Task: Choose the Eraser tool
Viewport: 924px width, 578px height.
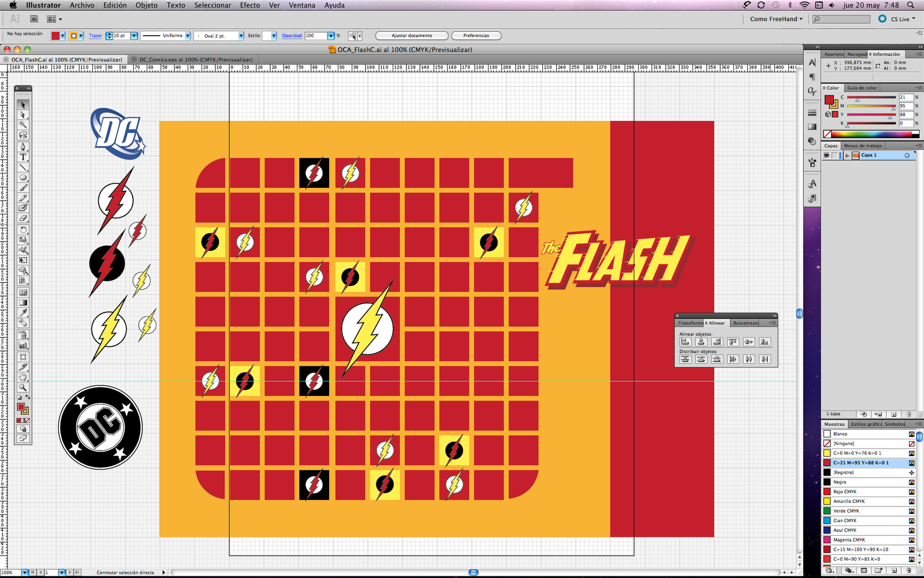Action: pos(23,218)
